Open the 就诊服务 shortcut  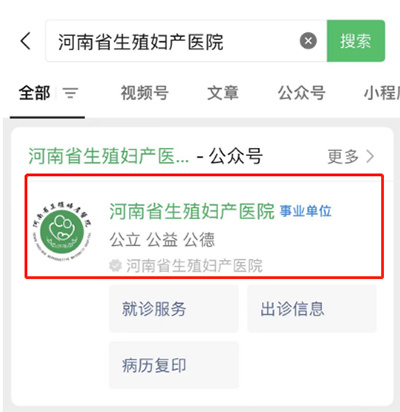174,309
